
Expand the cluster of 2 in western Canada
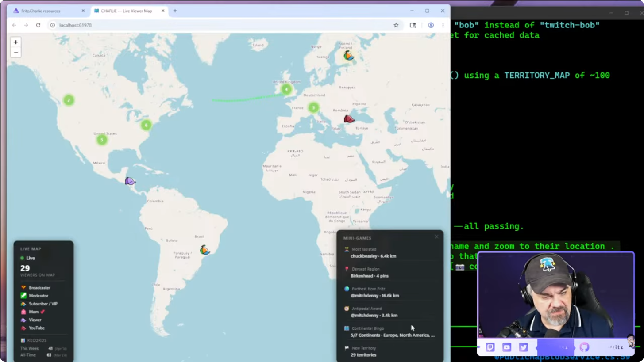click(x=68, y=100)
